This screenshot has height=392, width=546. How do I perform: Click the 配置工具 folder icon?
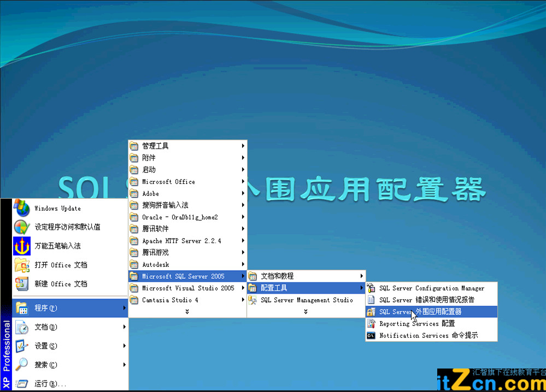[253, 288]
